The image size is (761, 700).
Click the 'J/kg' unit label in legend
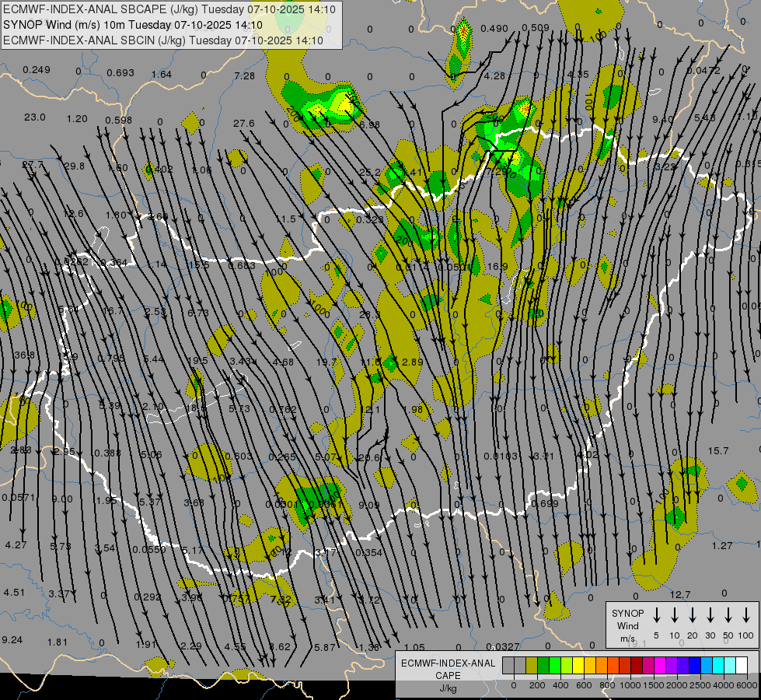coord(448,688)
